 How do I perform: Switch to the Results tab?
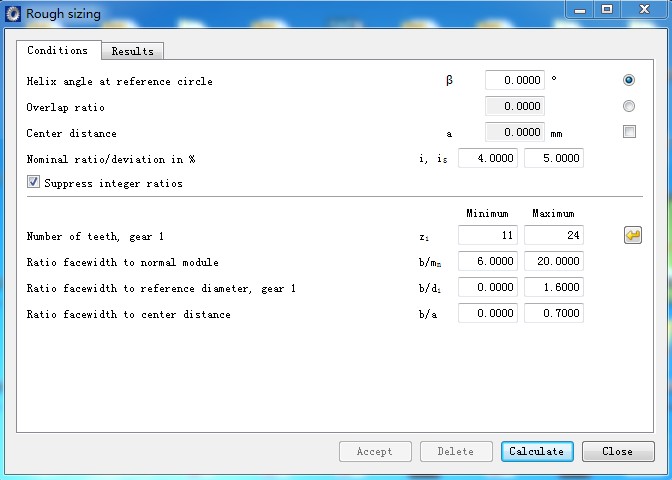[x=132, y=51]
